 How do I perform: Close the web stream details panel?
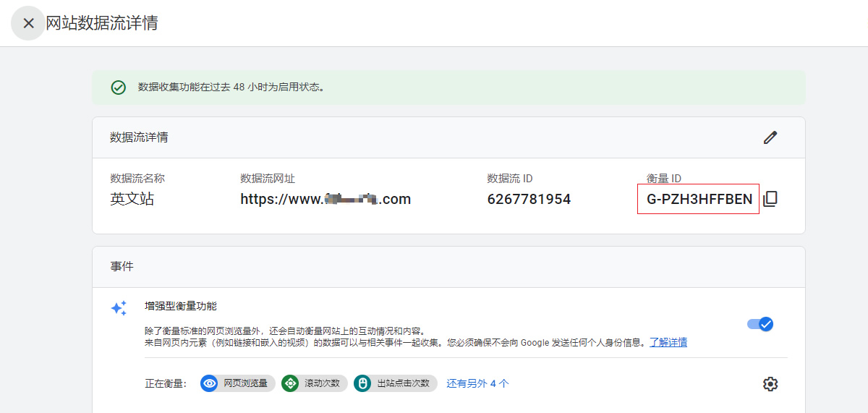pos(28,23)
